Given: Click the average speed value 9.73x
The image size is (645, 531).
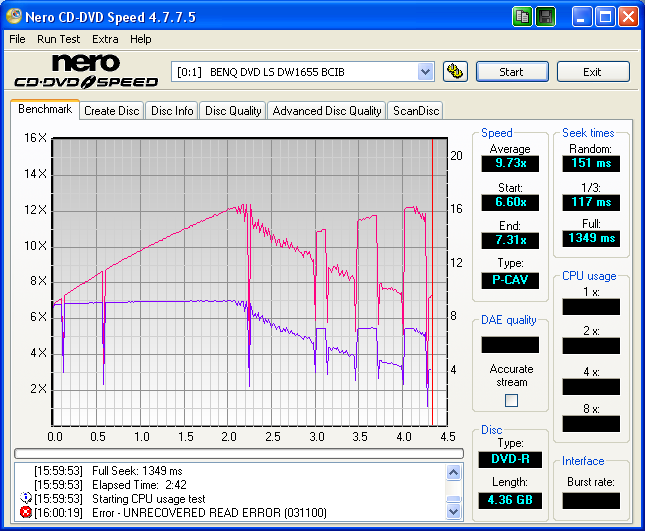Looking at the screenshot, I should pyautogui.click(x=510, y=163).
